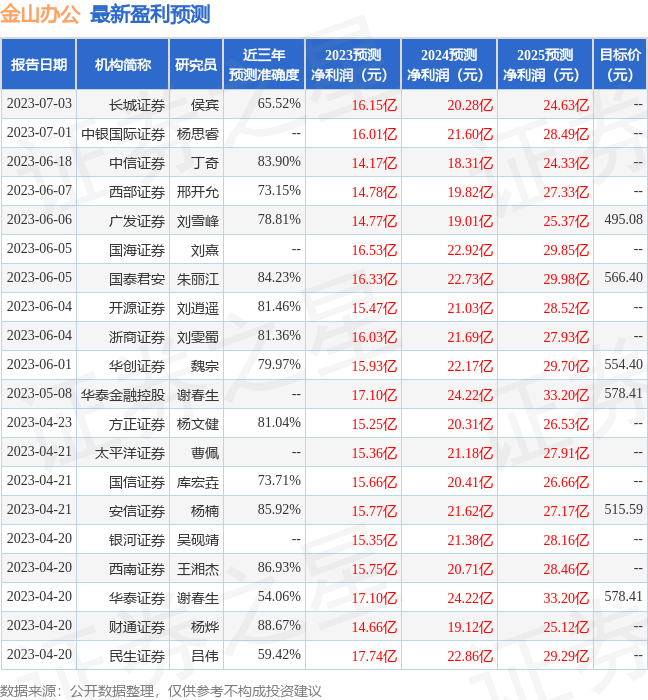Click the 27.93亿 forecast value

(566, 338)
